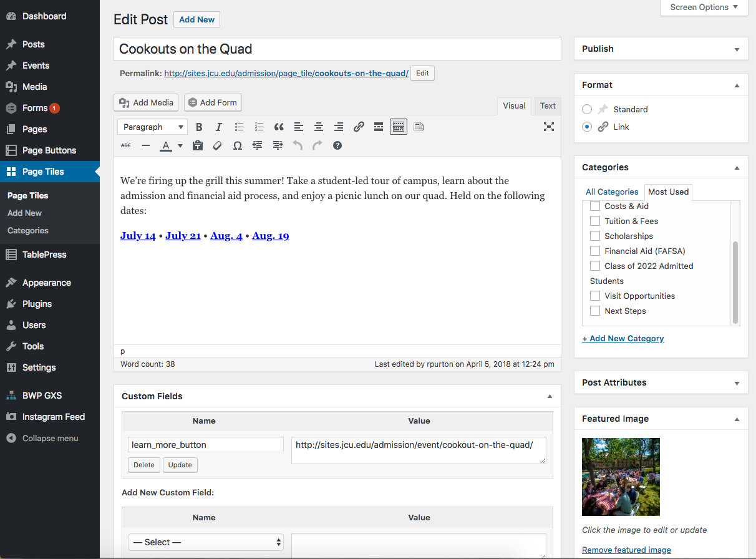Undo the last edit

(298, 145)
